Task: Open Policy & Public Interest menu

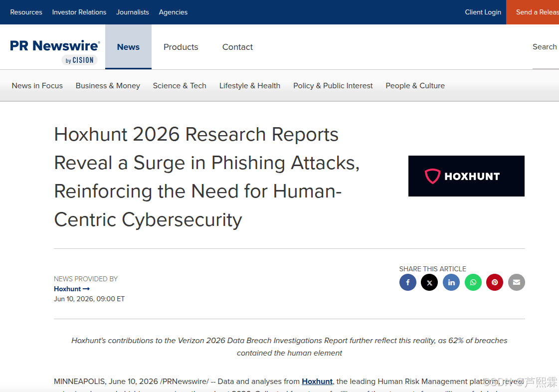Action: 333,86
